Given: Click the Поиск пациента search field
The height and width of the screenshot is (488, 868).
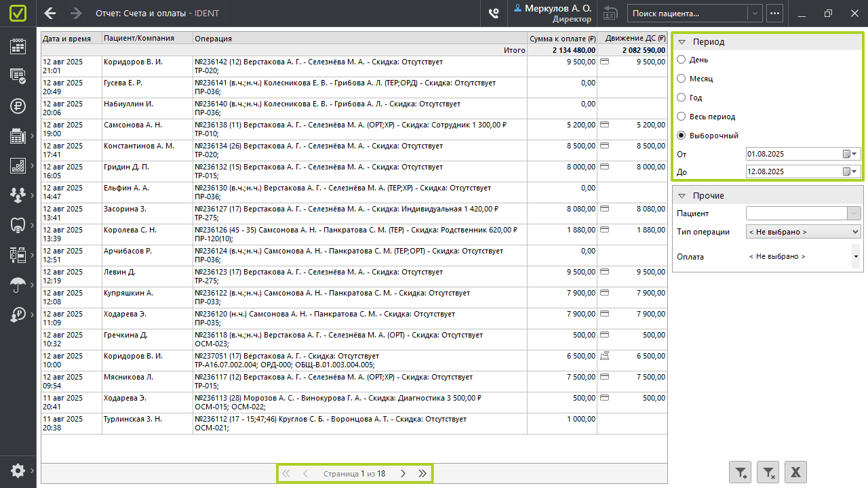Looking at the screenshot, I should (688, 13).
